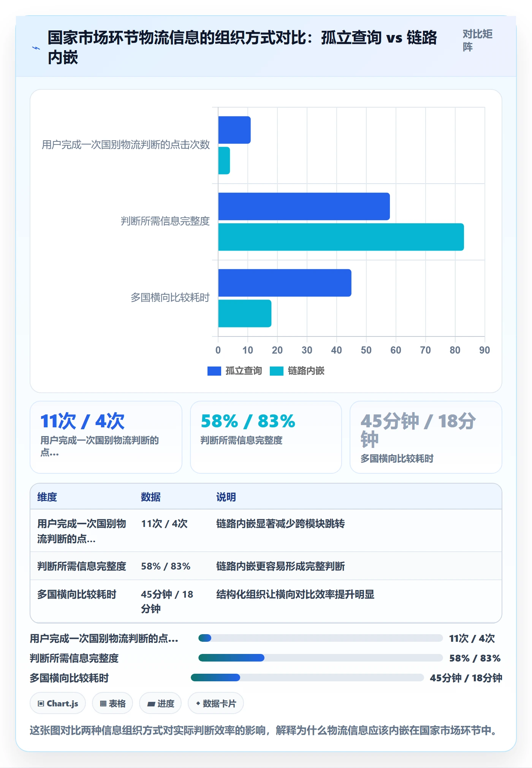Click the blue 孤立查询 bar for 多国横向比较耗时
This screenshot has width=532, height=768.
pos(285,283)
